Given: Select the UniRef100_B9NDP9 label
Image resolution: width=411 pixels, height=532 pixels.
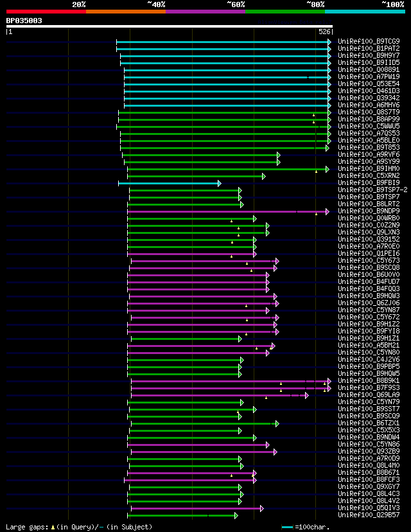Looking at the screenshot, I should click(x=369, y=211).
